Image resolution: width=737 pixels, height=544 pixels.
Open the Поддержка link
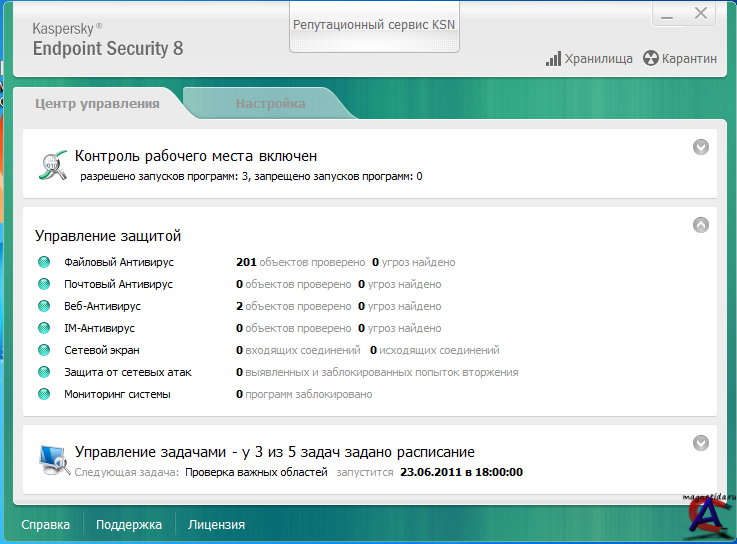(x=129, y=524)
